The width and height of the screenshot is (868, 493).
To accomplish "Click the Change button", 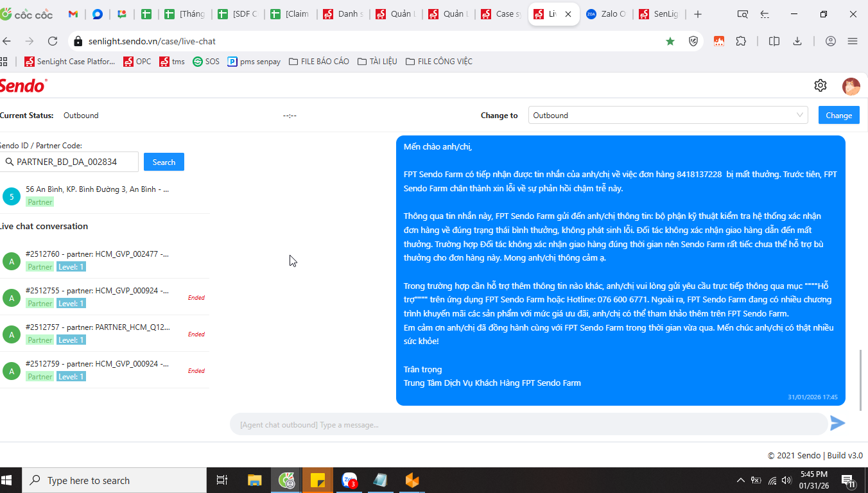I will point(838,116).
